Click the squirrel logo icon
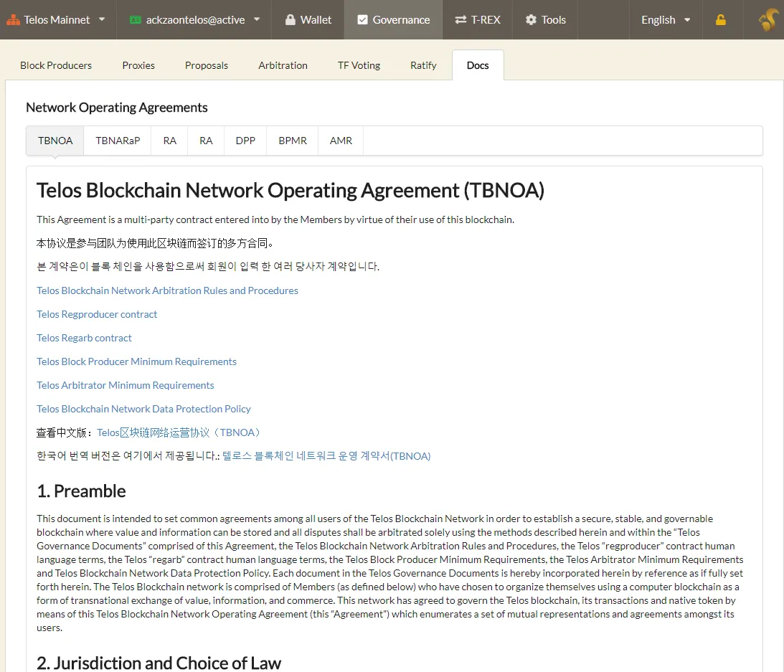Screen dimensions: 784x672 768,20
